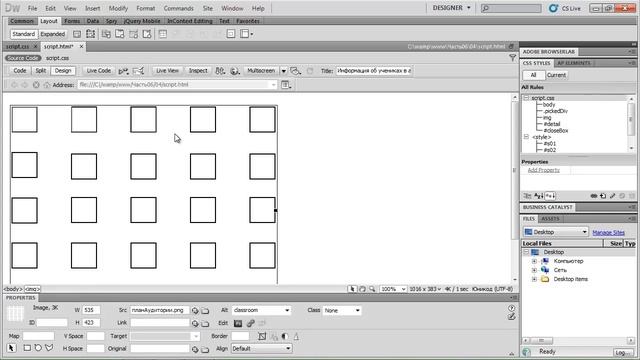Click the Draw AP Div icon
This screenshot has width=640, height=360.
[91, 34]
